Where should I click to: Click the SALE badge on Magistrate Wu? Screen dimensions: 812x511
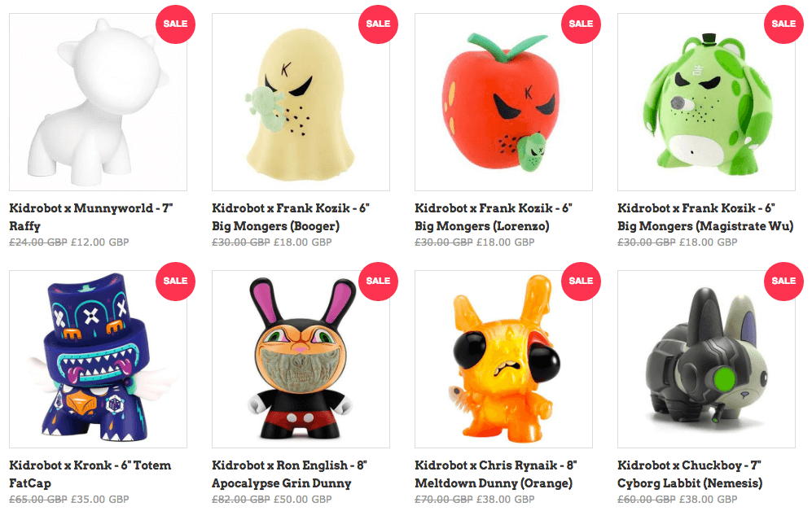click(783, 24)
